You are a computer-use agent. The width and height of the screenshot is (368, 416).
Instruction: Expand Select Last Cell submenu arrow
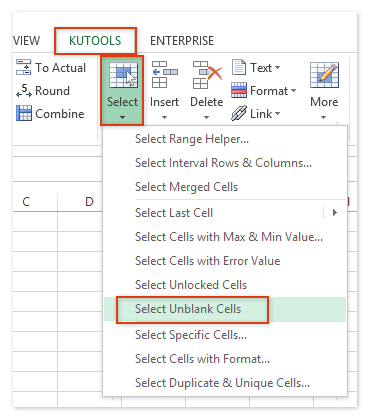pyautogui.click(x=335, y=213)
